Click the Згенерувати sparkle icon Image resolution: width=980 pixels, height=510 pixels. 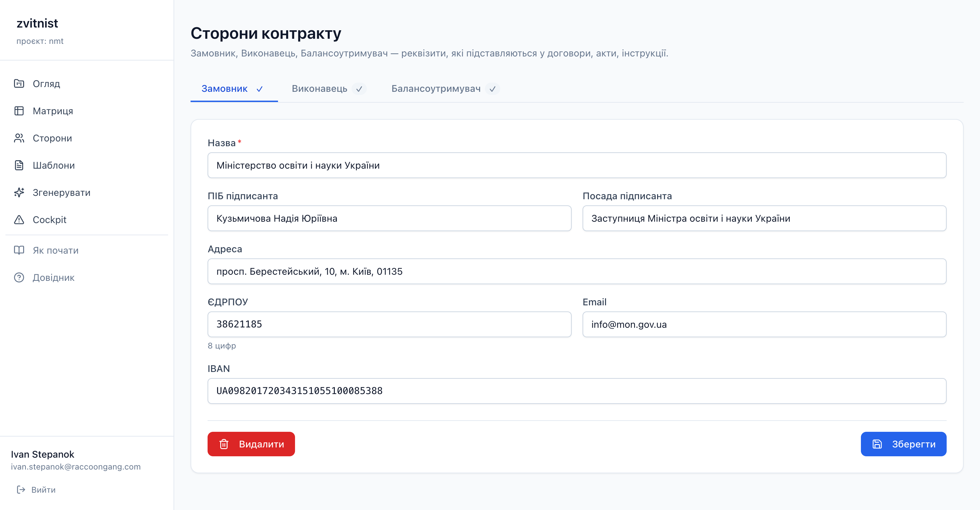[19, 193]
